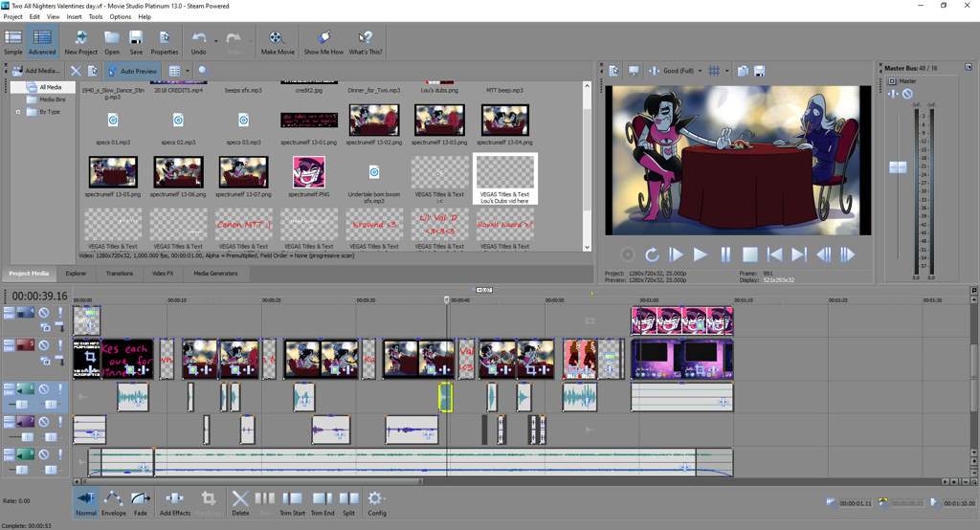Open media properties icon next to remove
Screen dimensions: 980x530
[93, 71]
